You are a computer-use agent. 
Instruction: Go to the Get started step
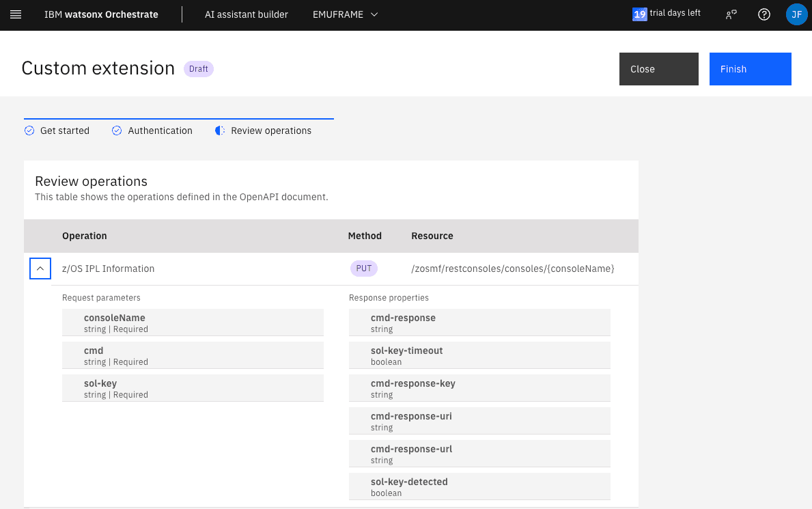tap(64, 130)
